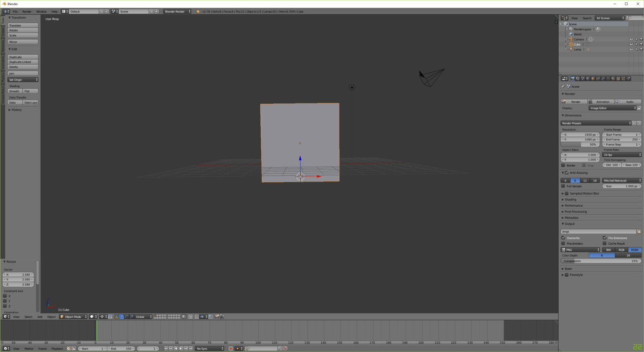This screenshot has height=352, width=644.
Task: Open the Object menu in the viewport header
Action: click(51, 317)
